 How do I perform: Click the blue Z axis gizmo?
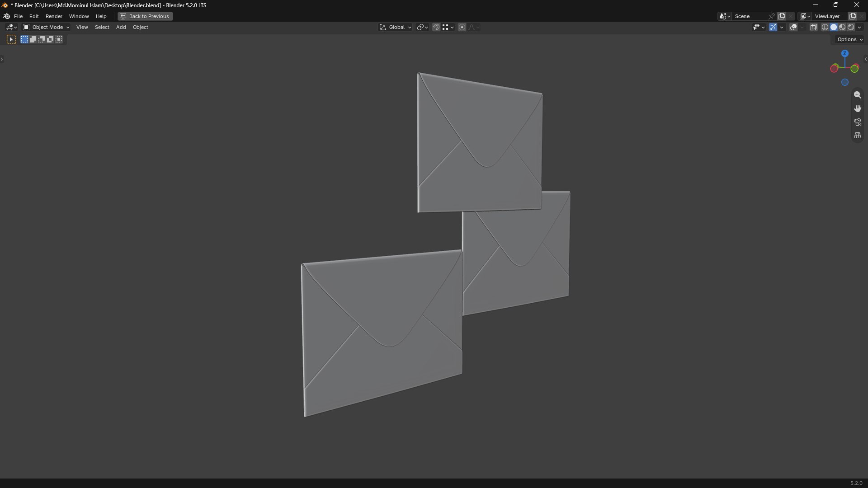(845, 53)
